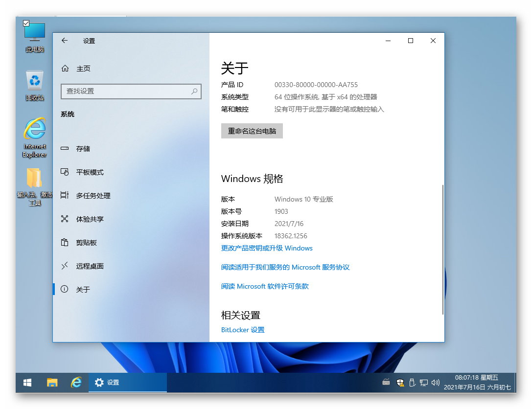Minimize the Settings window
Viewport: 532px width, 409px height.
click(388, 41)
